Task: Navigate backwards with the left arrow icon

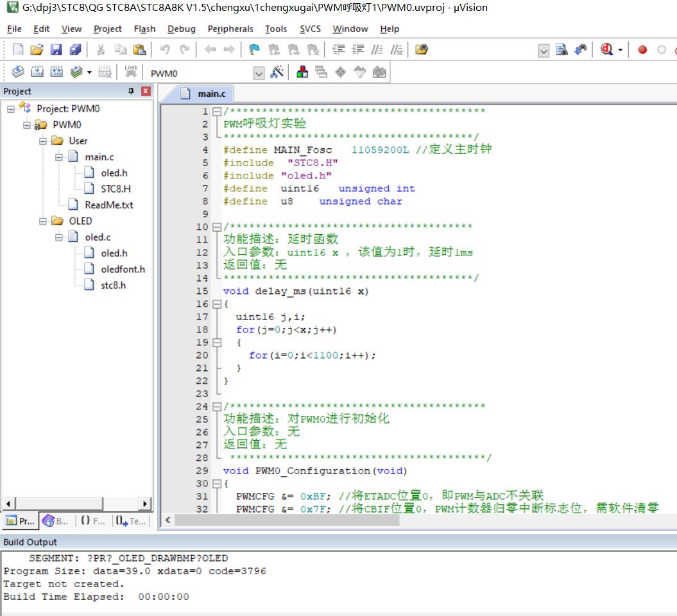Action: click(210, 49)
